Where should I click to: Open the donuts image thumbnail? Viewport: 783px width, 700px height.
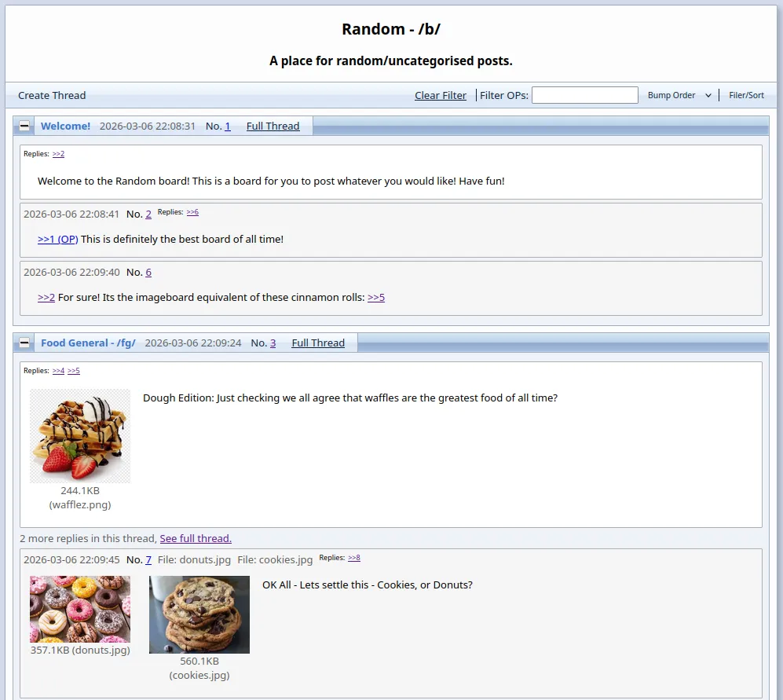coord(80,609)
